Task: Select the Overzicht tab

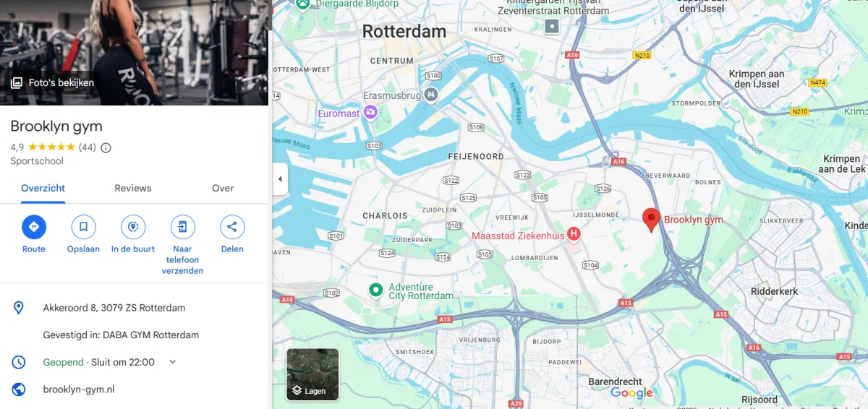Action: coord(43,188)
